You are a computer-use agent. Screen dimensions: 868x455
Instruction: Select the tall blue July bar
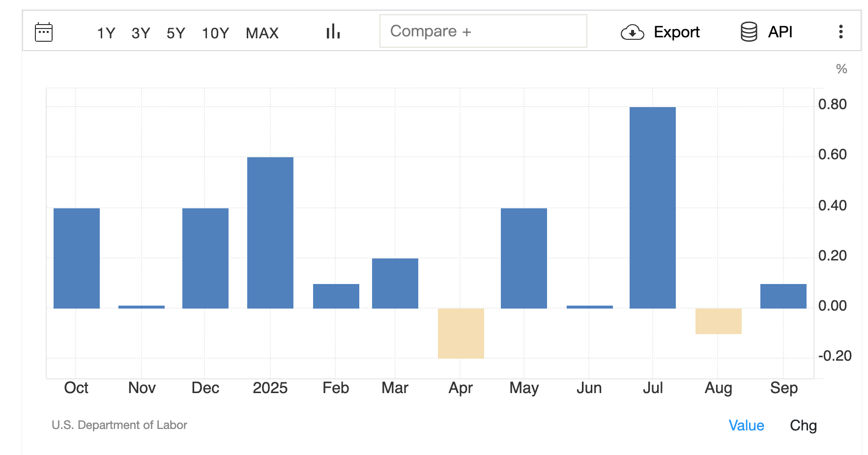(x=653, y=206)
